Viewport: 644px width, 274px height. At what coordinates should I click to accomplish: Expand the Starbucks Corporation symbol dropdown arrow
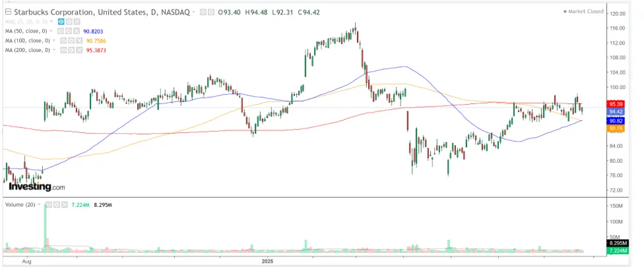pos(193,13)
